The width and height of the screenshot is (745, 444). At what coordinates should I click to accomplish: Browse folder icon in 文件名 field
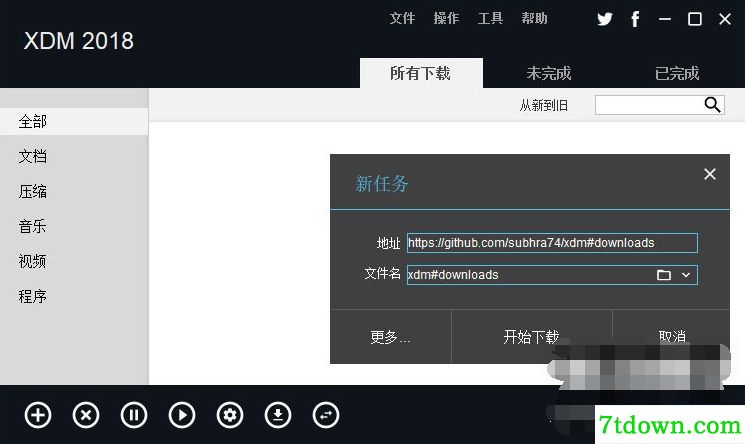click(x=664, y=275)
